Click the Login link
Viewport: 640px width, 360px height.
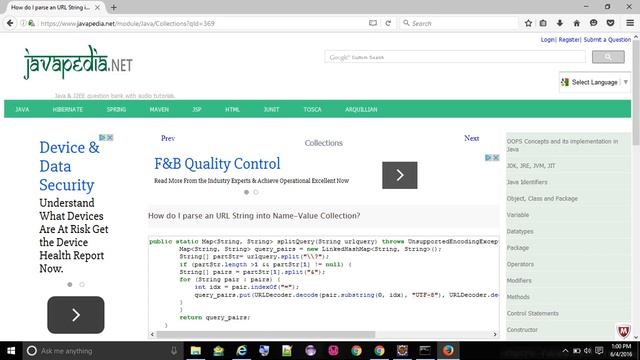click(x=548, y=40)
